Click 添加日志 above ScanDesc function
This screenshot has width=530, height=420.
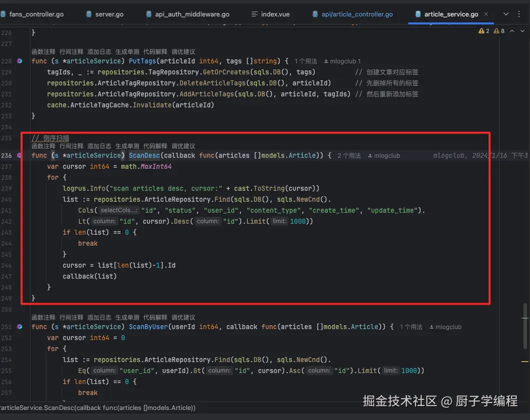[x=99, y=146]
